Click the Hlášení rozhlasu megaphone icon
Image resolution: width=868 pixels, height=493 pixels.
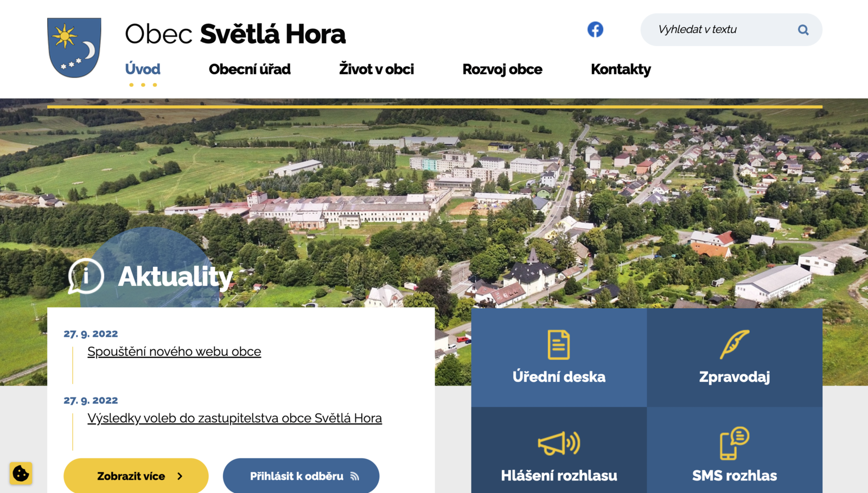click(558, 443)
